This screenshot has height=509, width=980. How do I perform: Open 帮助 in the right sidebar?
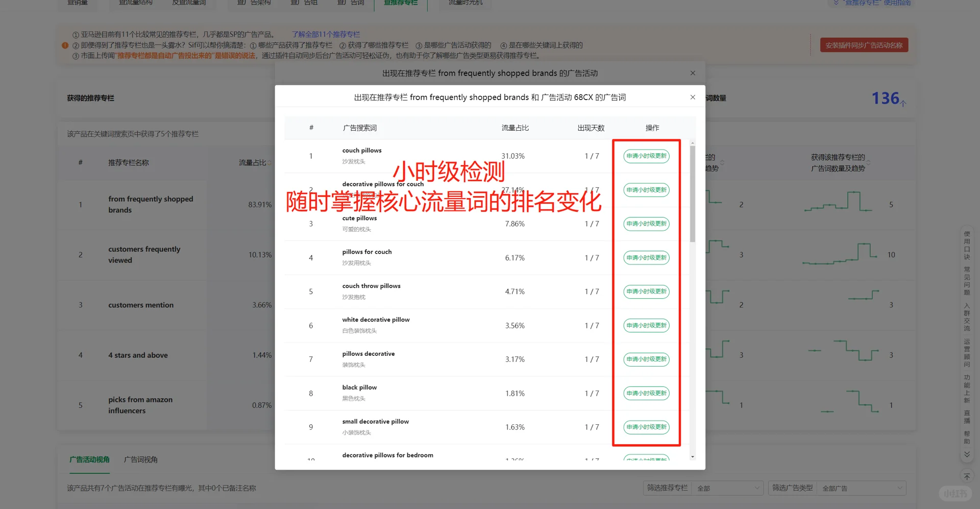967,437
